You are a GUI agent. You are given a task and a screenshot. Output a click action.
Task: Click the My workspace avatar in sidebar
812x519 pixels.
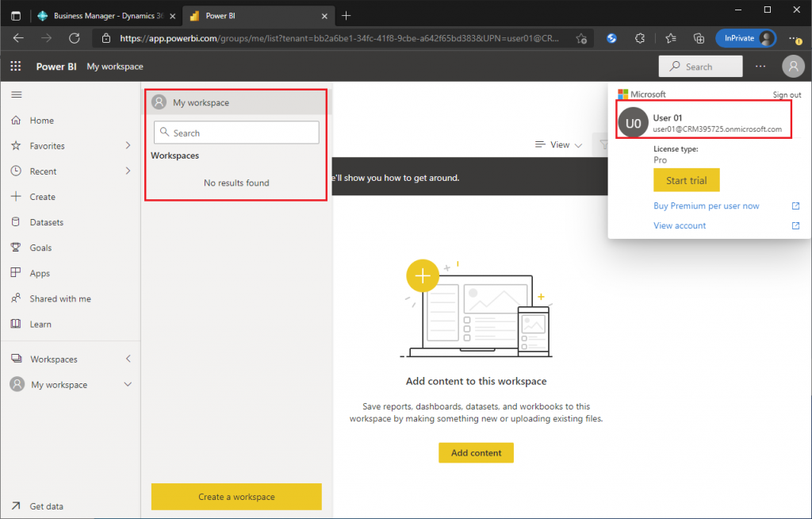click(x=17, y=384)
